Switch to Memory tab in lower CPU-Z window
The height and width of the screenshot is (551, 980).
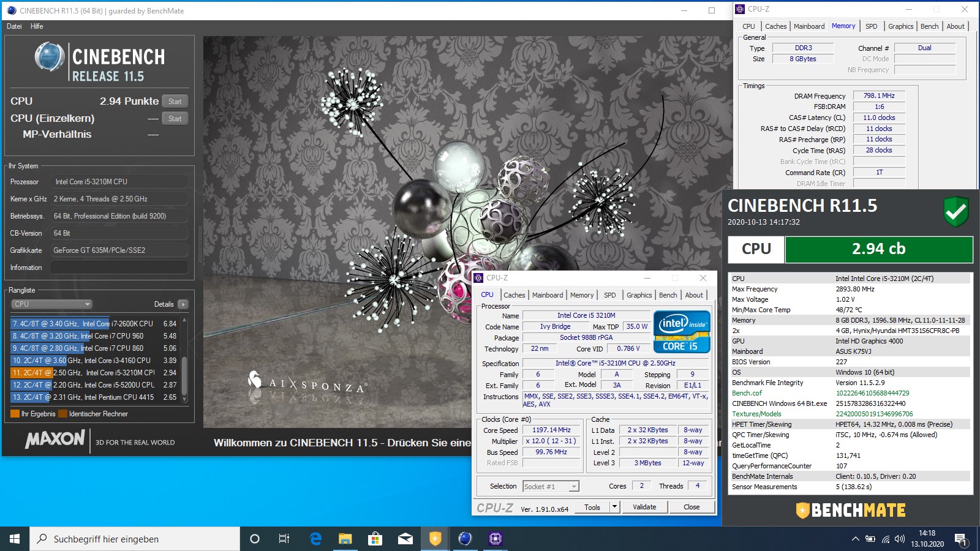581,295
